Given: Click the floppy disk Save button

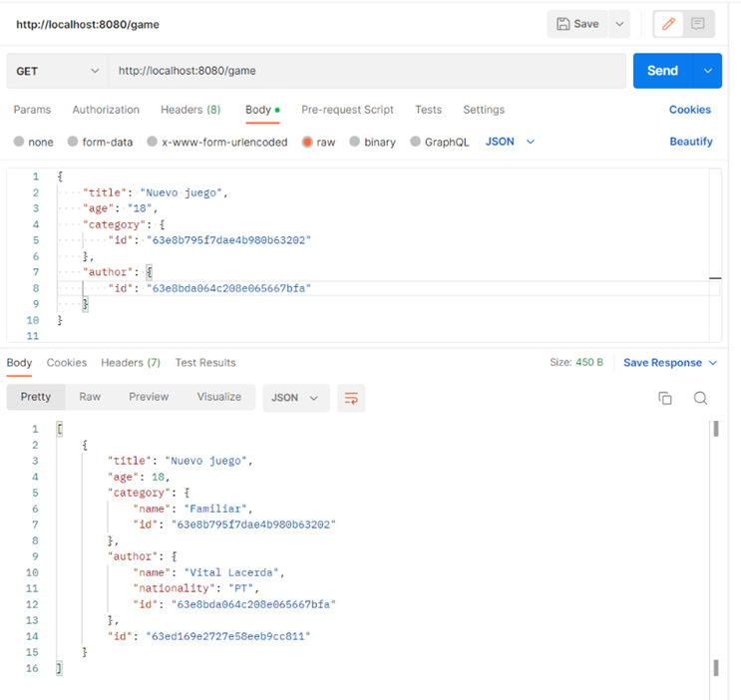Looking at the screenshot, I should click(x=577, y=24).
